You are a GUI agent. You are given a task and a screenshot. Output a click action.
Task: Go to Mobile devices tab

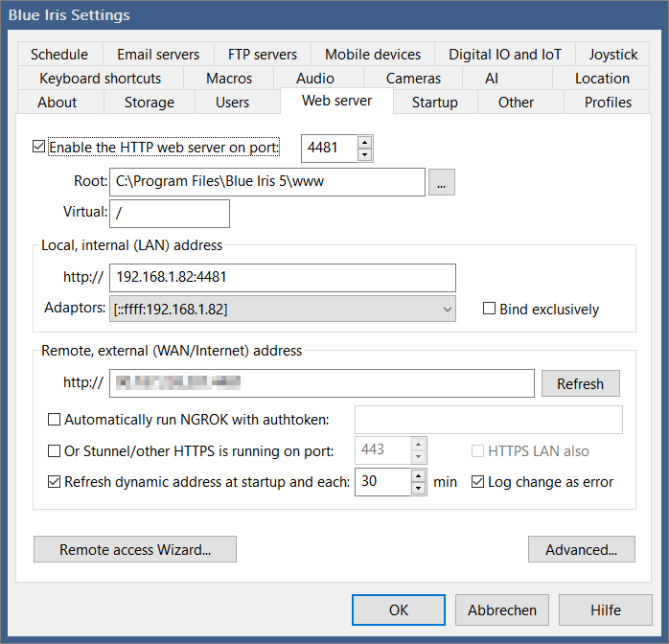coord(373,55)
